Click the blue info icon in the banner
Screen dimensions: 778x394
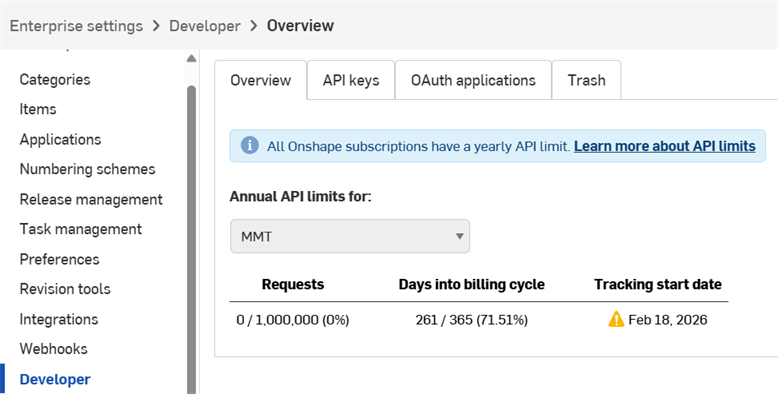pos(250,146)
